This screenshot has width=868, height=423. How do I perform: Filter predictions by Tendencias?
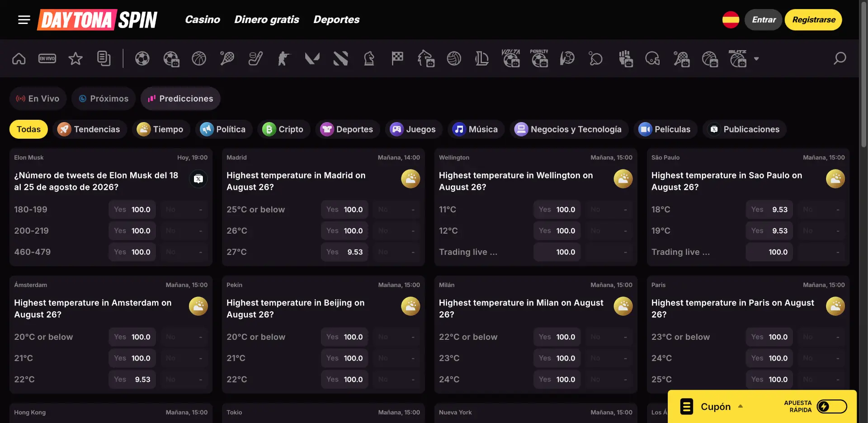tap(90, 129)
